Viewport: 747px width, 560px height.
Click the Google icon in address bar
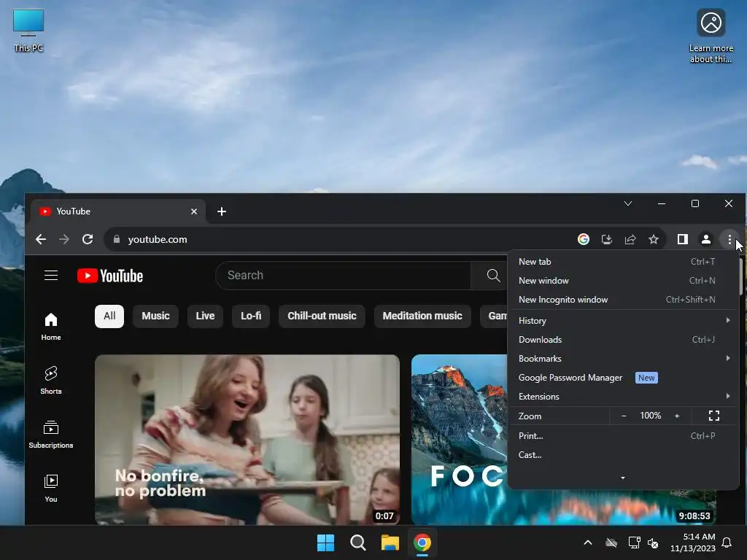583,239
